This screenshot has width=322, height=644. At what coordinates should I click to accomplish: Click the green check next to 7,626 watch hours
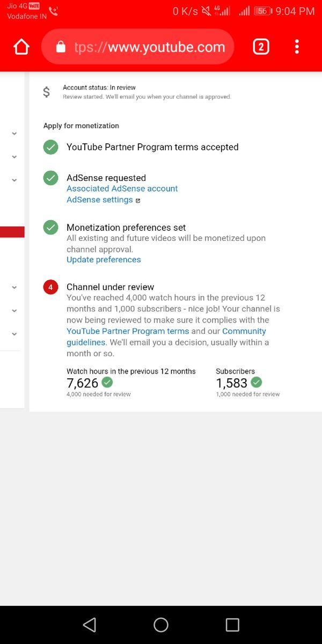click(107, 383)
